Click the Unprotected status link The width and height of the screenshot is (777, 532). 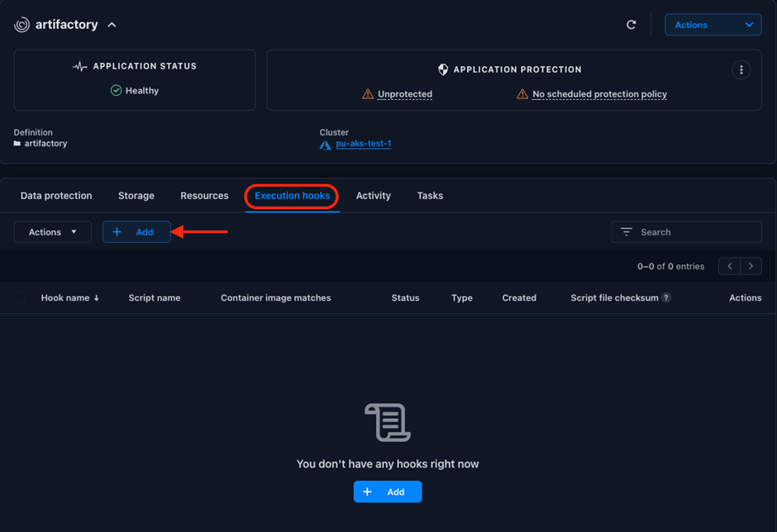(x=405, y=94)
